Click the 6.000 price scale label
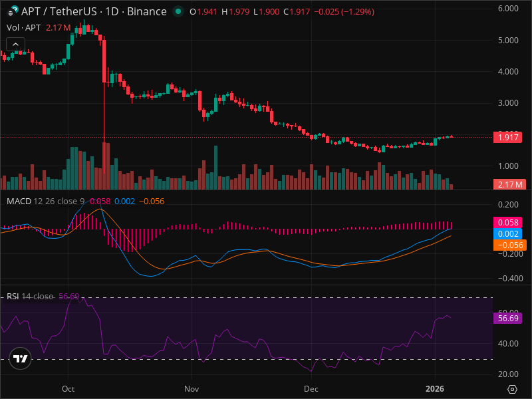Image resolution: width=532 pixels, height=399 pixels. pos(508,9)
